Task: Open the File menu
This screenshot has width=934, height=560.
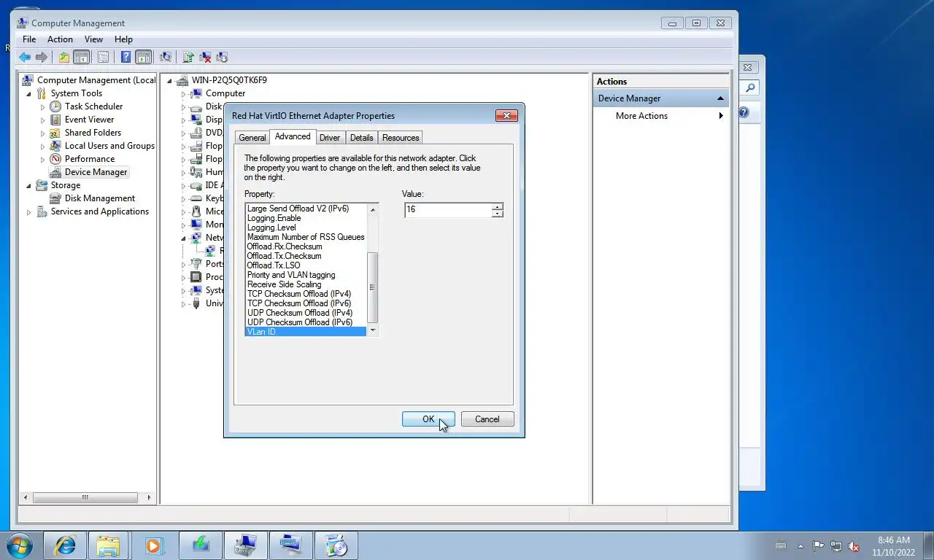Action: [x=29, y=39]
